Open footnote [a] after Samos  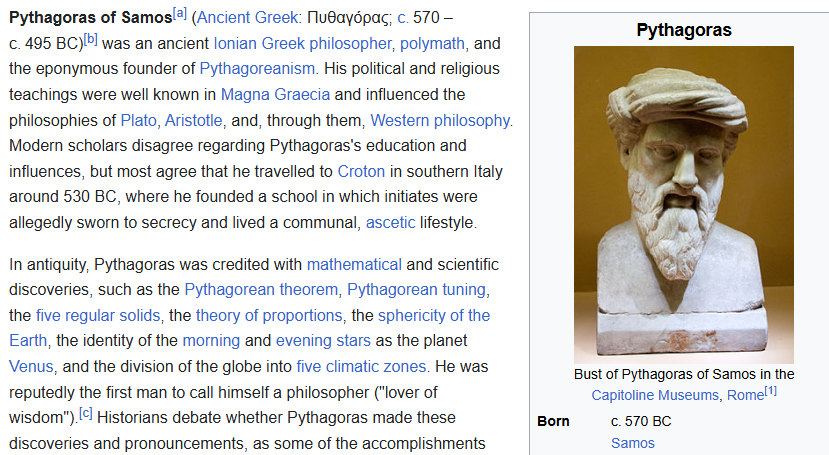180,14
